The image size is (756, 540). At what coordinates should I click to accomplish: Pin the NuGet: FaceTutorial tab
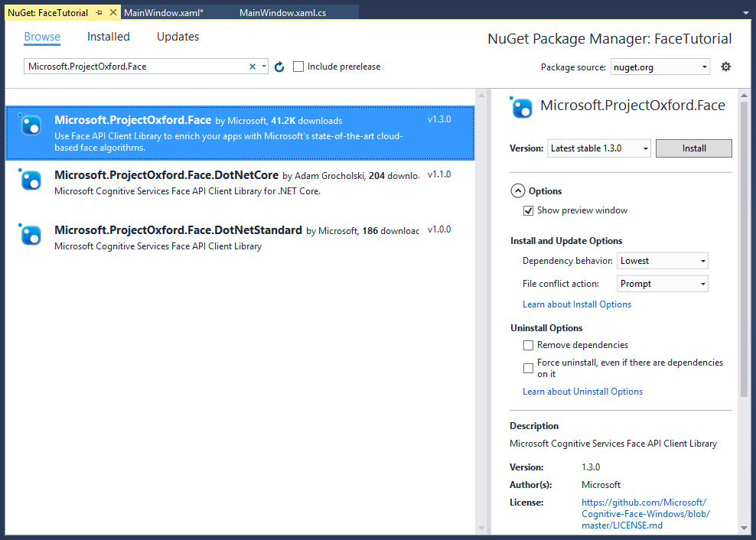99,12
